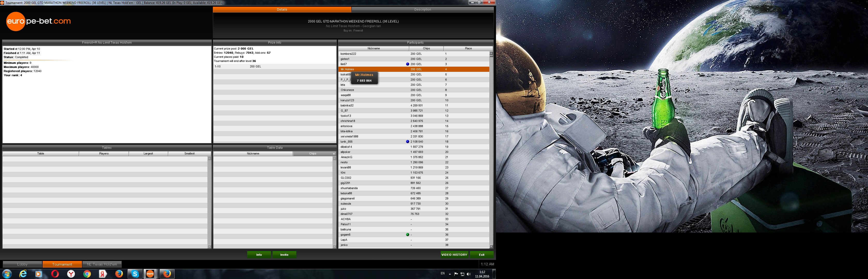Open the NL Texas Hold'em tab
Image resolution: width=868 pixels, height=279 pixels.
pyautogui.click(x=102, y=264)
